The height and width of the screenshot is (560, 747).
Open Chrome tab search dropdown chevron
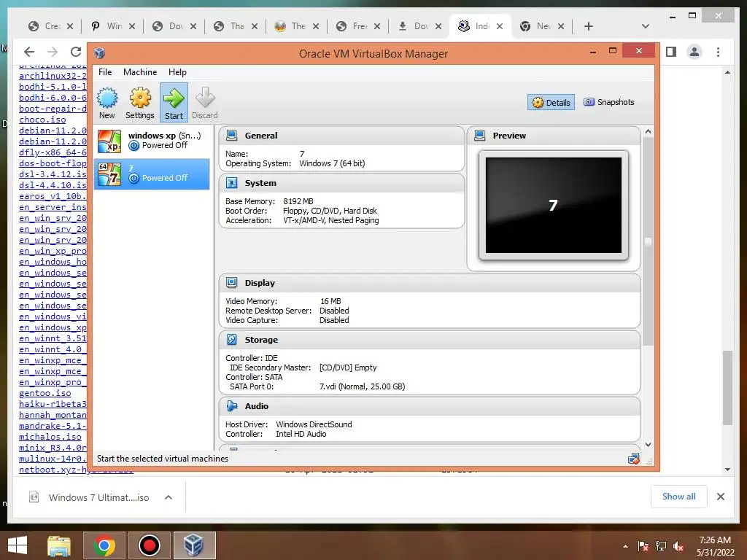(646, 26)
